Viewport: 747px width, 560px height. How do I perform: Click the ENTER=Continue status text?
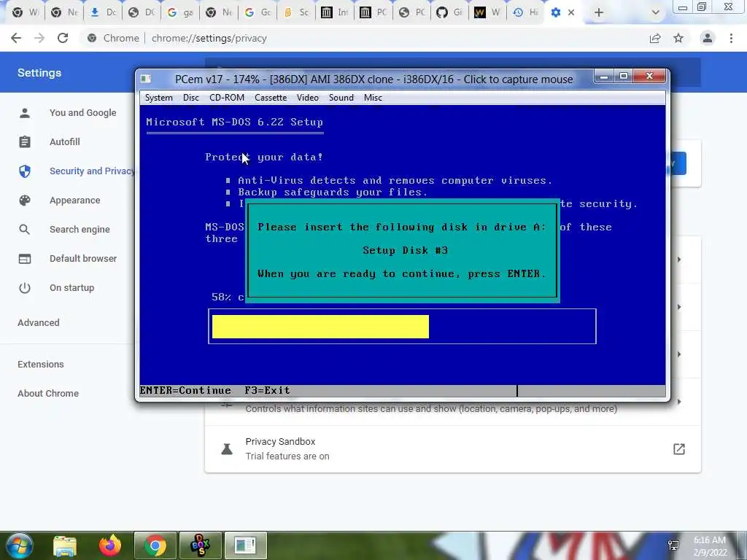185,391
